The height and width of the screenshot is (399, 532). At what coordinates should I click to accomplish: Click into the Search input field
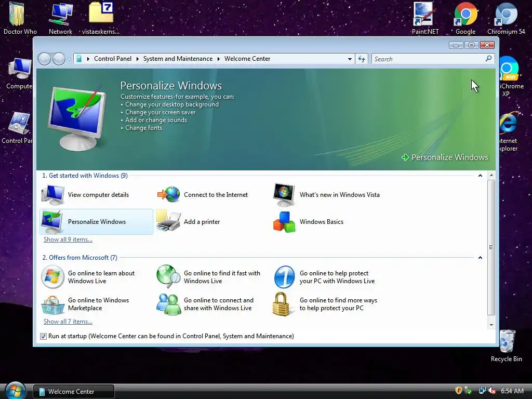(428, 59)
